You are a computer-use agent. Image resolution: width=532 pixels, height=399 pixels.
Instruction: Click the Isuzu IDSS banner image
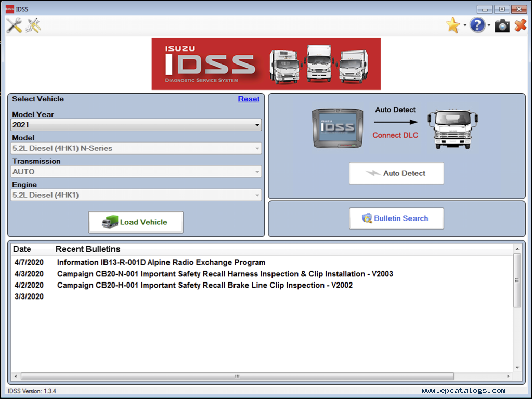266,64
